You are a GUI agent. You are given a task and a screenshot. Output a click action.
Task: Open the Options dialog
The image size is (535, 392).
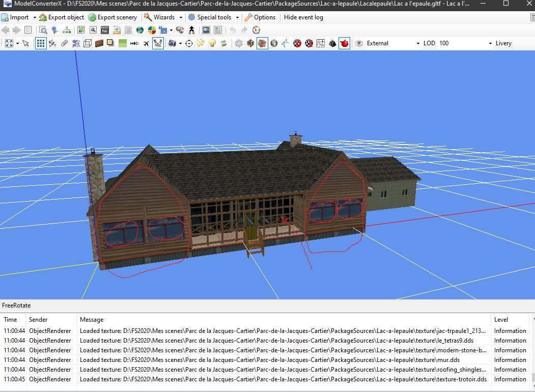point(260,17)
